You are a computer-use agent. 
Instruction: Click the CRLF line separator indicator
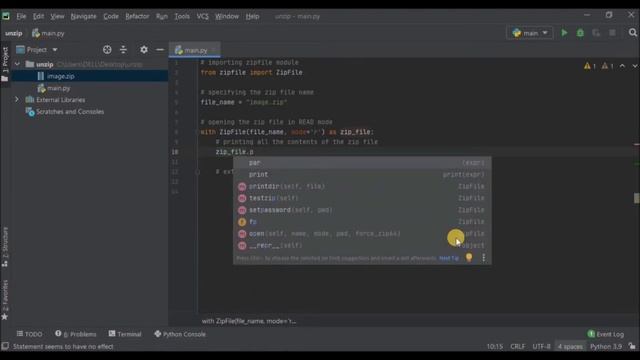[x=518, y=346]
